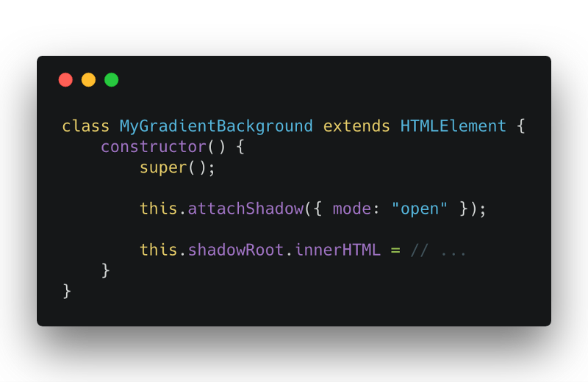Click the class's final closing brace
This screenshot has width=588, height=382.
(x=67, y=291)
